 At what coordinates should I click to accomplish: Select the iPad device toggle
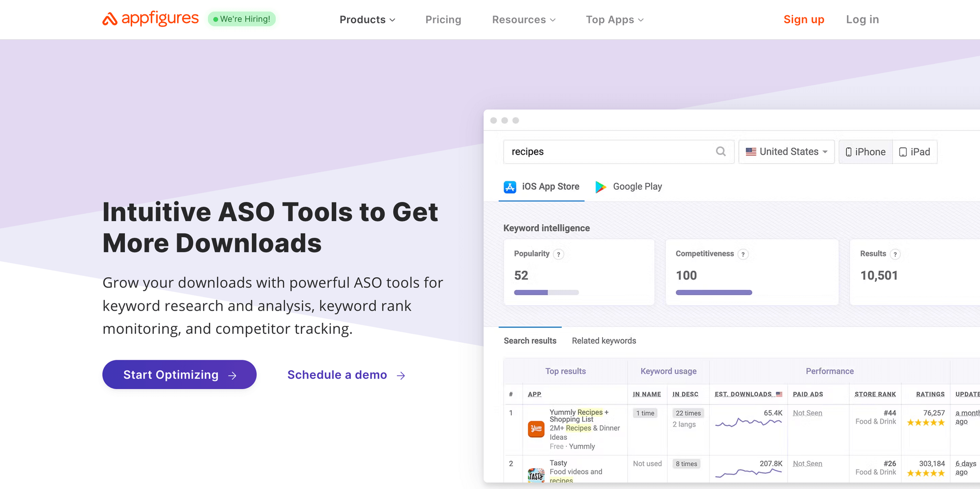click(915, 152)
